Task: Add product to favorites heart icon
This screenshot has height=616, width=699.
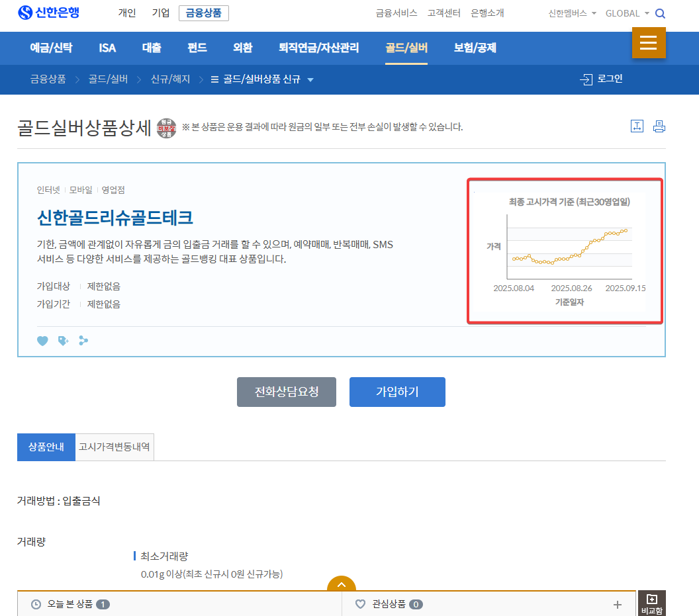Action: tap(42, 341)
